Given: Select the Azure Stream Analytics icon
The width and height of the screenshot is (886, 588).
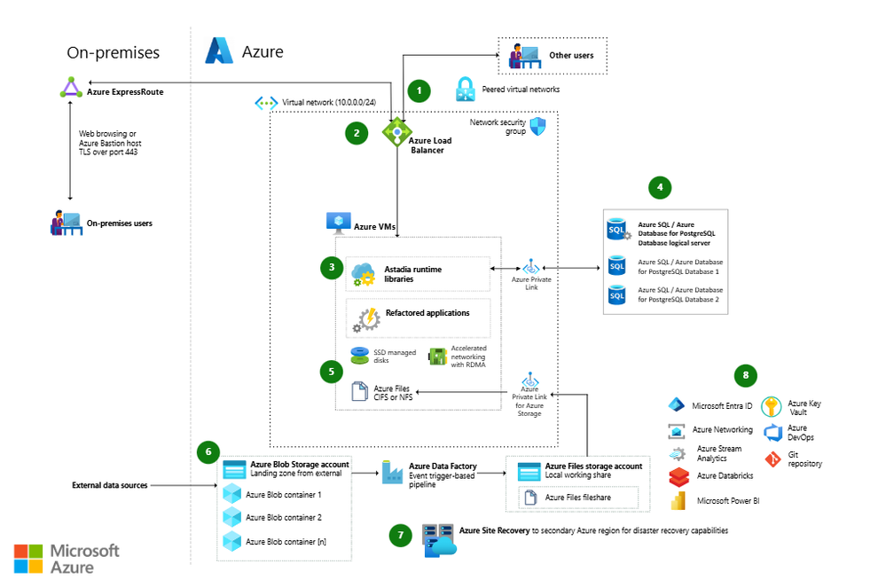Looking at the screenshot, I should pos(678,453).
